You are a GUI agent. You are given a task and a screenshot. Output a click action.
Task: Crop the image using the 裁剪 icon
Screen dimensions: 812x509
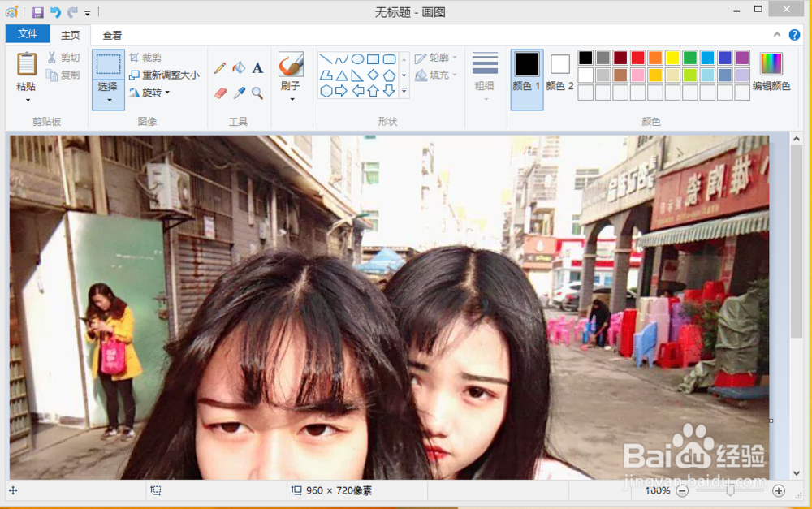tap(149, 57)
